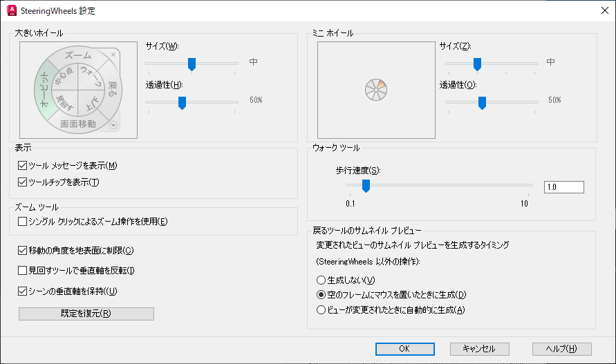Click the 中 size label for big wheel

click(x=254, y=61)
